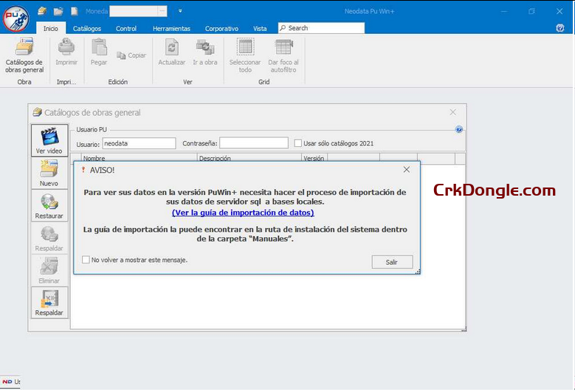The width and height of the screenshot is (575, 392).
Task: Check No volver a mostrar este mensaje
Action: click(86, 260)
